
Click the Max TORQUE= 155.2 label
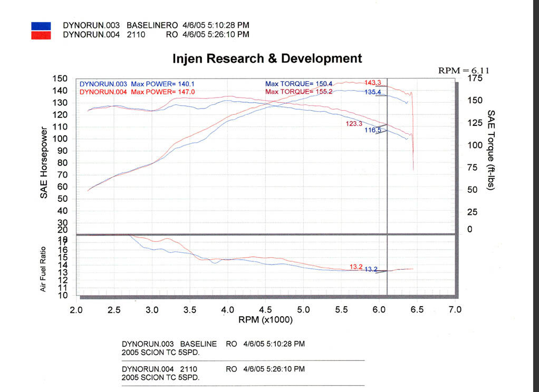pyautogui.click(x=299, y=92)
